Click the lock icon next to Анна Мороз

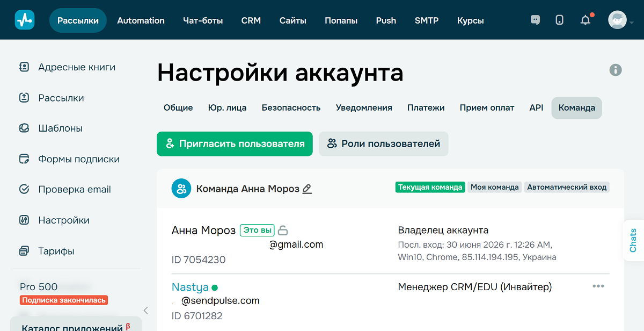(283, 231)
